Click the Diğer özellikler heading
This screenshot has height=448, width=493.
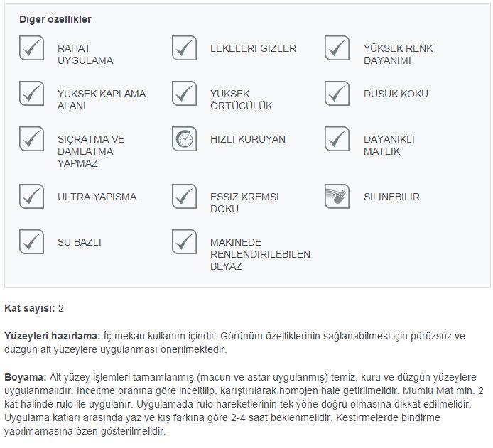coord(55,19)
